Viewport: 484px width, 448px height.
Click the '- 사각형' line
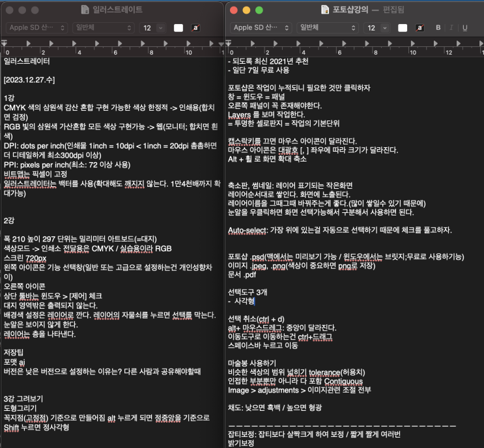pos(241,301)
